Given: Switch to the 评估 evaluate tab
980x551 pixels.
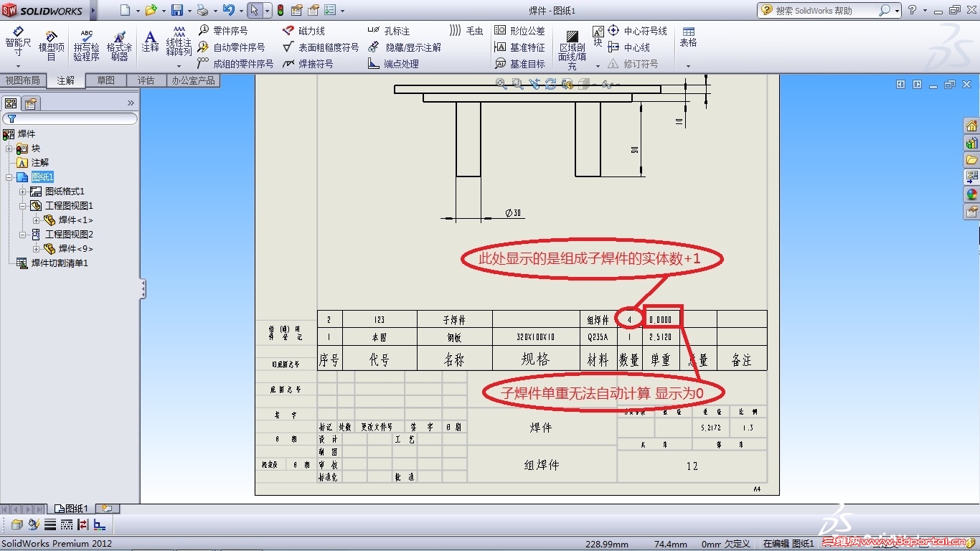Looking at the screenshot, I should click(x=146, y=80).
